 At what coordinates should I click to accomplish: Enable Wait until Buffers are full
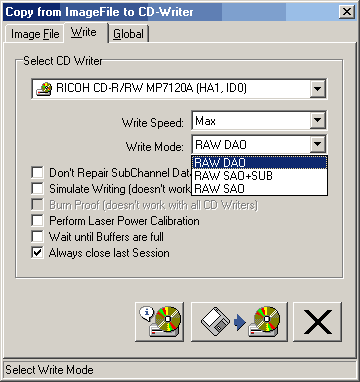(x=37, y=237)
